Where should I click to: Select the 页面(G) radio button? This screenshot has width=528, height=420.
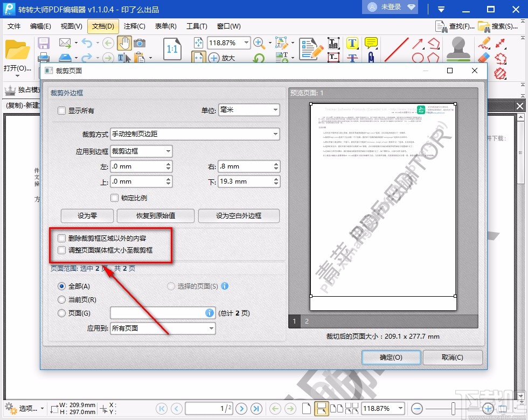pos(61,313)
